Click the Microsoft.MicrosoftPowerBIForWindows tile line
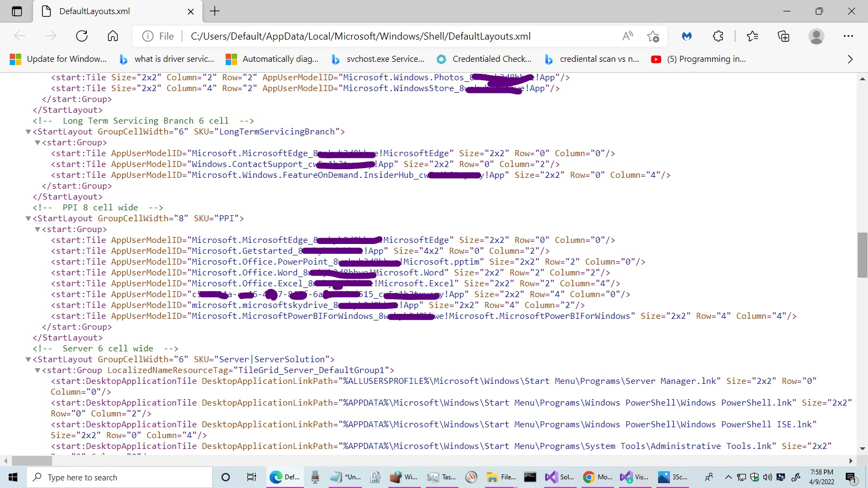This screenshot has height=488, width=868. pos(424,316)
